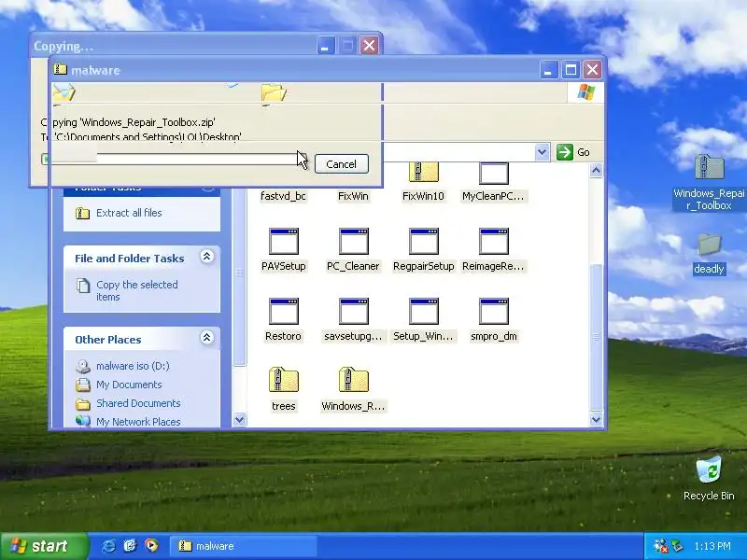Select the PC_Cleaner application icon
Image resolution: width=747 pixels, height=560 pixels.
[354, 242]
